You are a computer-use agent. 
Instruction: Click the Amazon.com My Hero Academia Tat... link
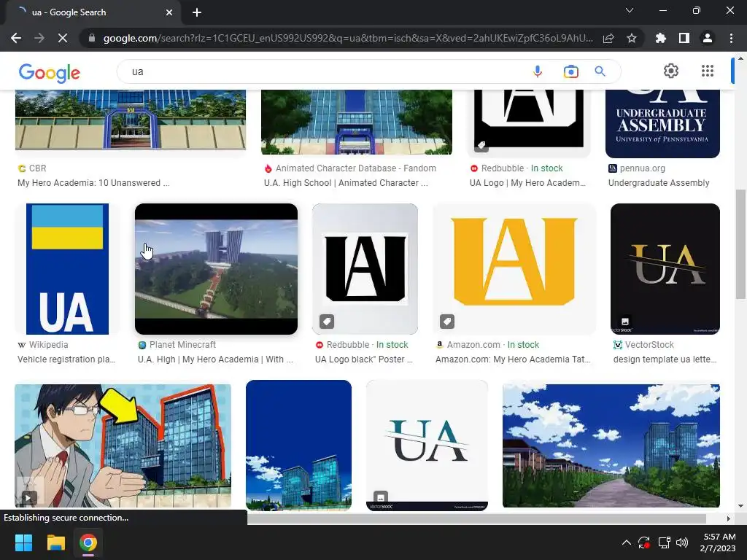[513, 359]
